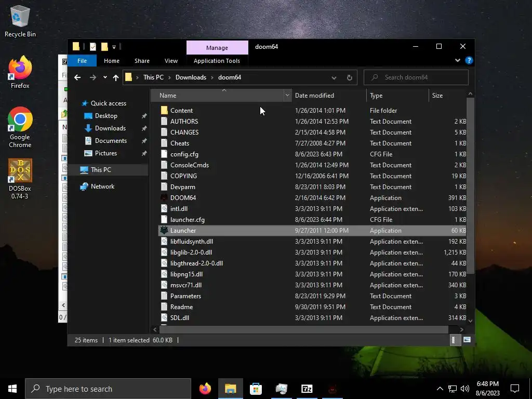Open the Home ribbon tab
Image resolution: width=532 pixels, height=399 pixels.
(112, 61)
